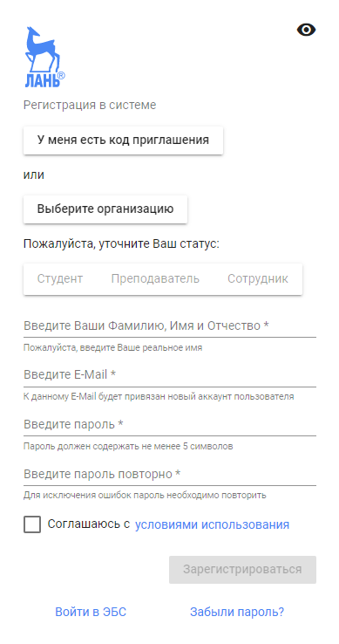This screenshot has width=339, height=644.
Task: Click the 'Введите пароль повторно' field
Action: pyautogui.click(x=169, y=475)
